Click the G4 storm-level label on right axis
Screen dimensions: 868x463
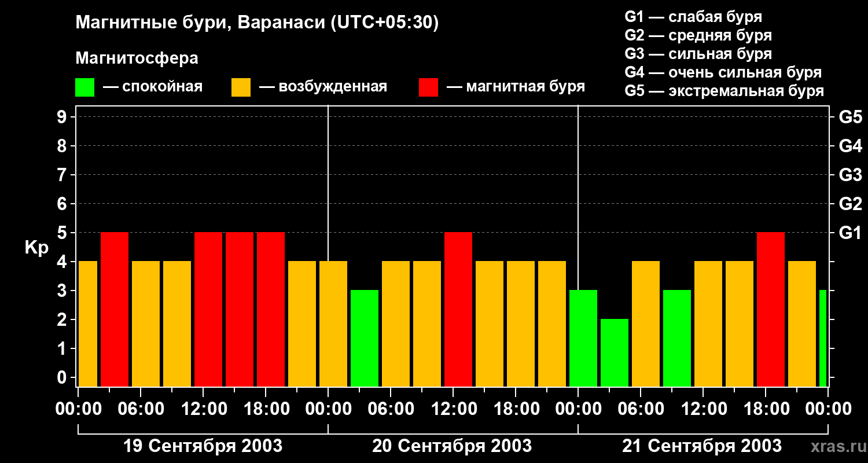tap(850, 146)
